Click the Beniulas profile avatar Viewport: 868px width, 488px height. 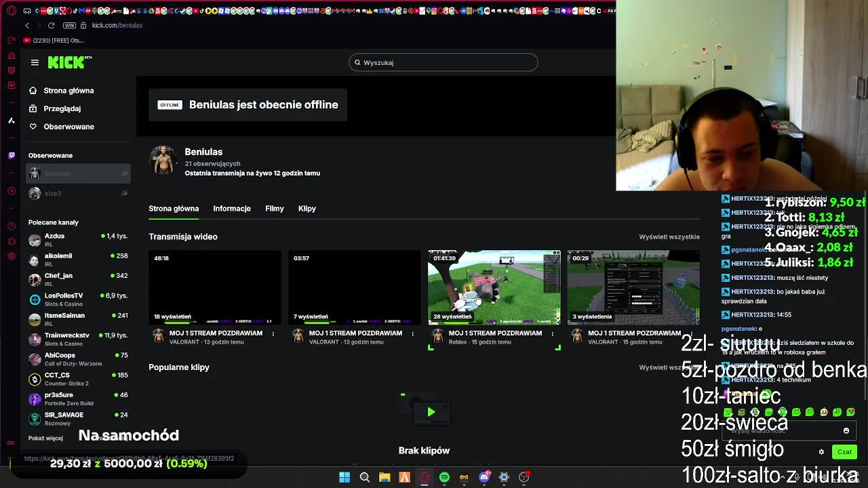click(x=163, y=159)
